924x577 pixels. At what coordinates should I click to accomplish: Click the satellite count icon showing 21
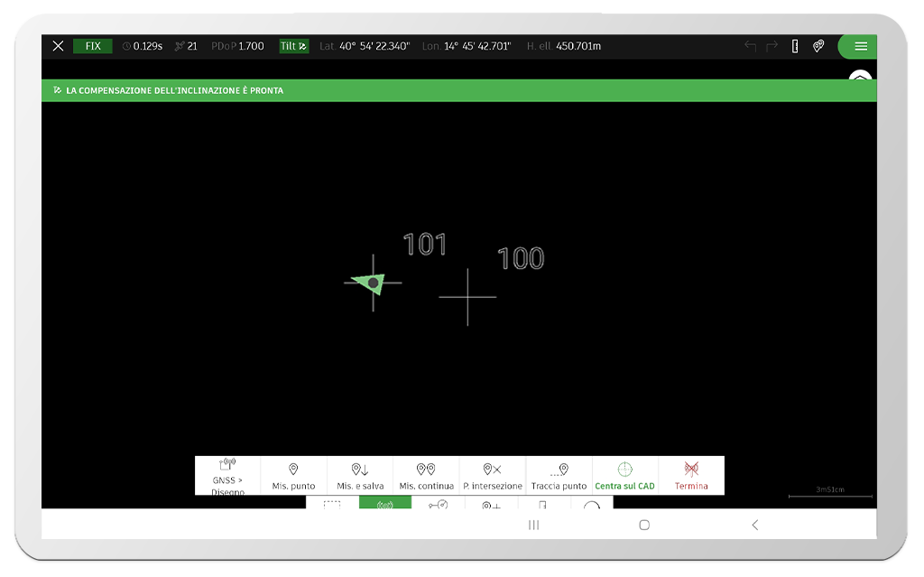[185, 45]
